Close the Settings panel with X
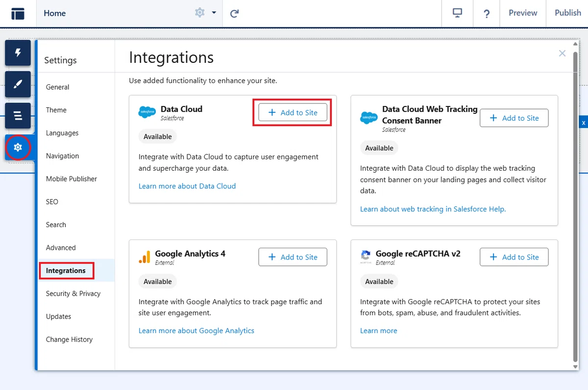This screenshot has height=390, width=588. pos(562,53)
